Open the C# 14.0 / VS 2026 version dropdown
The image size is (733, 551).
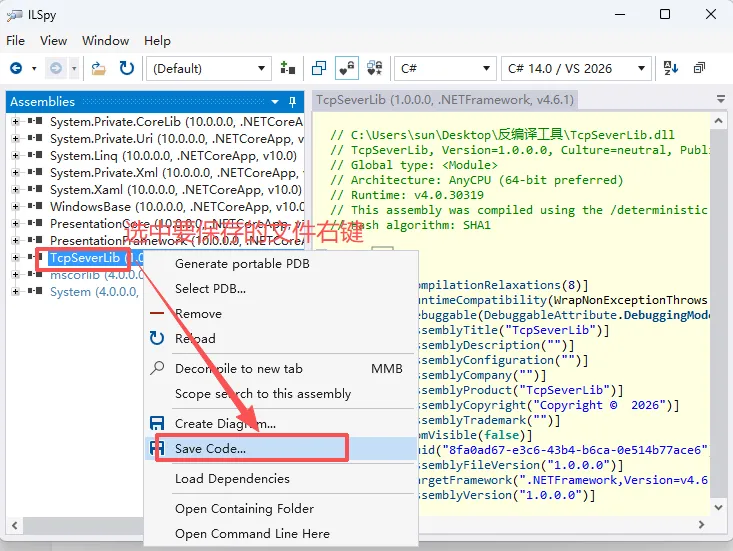coord(576,69)
